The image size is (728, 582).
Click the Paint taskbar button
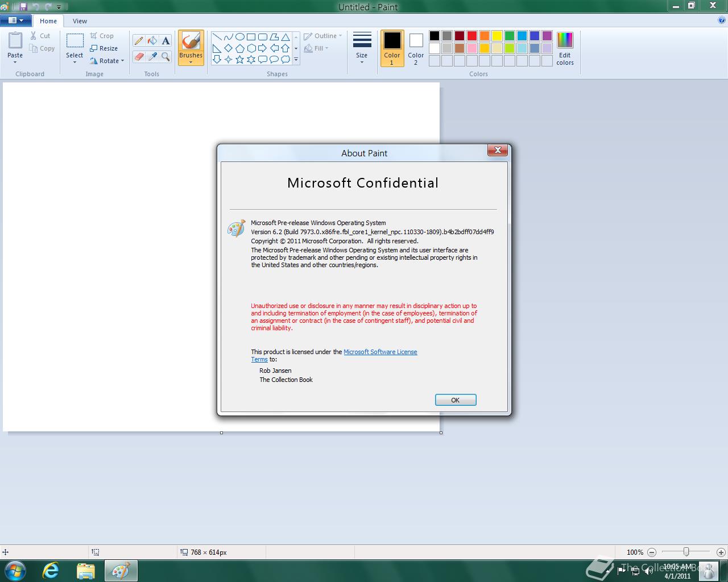(121, 571)
